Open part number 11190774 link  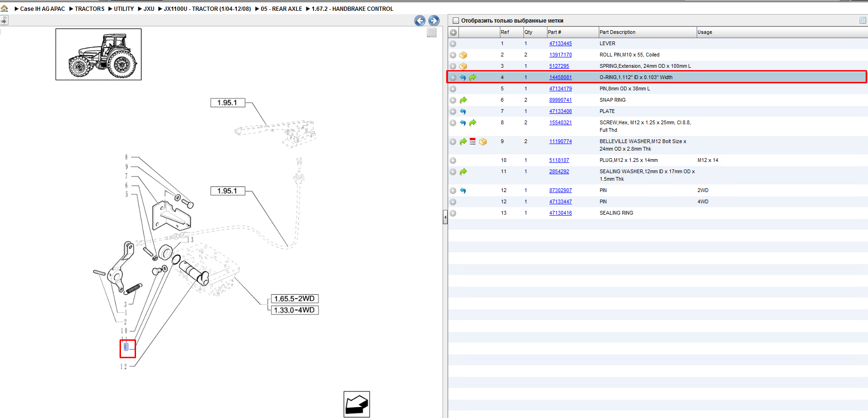click(x=561, y=141)
